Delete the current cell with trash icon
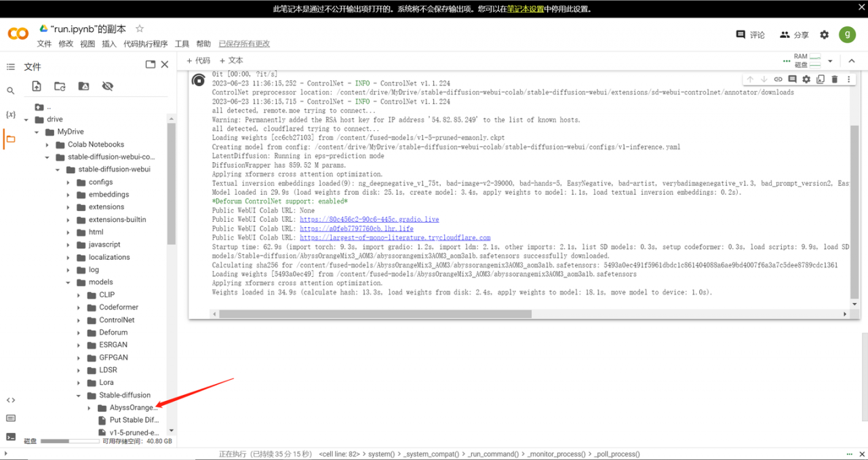This screenshot has width=868, height=460. tap(835, 79)
